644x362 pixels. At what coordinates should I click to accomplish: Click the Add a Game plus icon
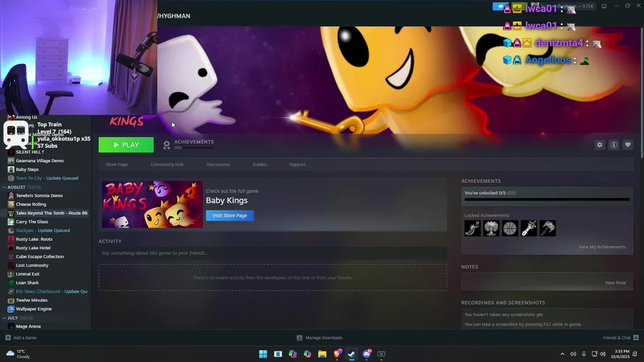coord(8,338)
